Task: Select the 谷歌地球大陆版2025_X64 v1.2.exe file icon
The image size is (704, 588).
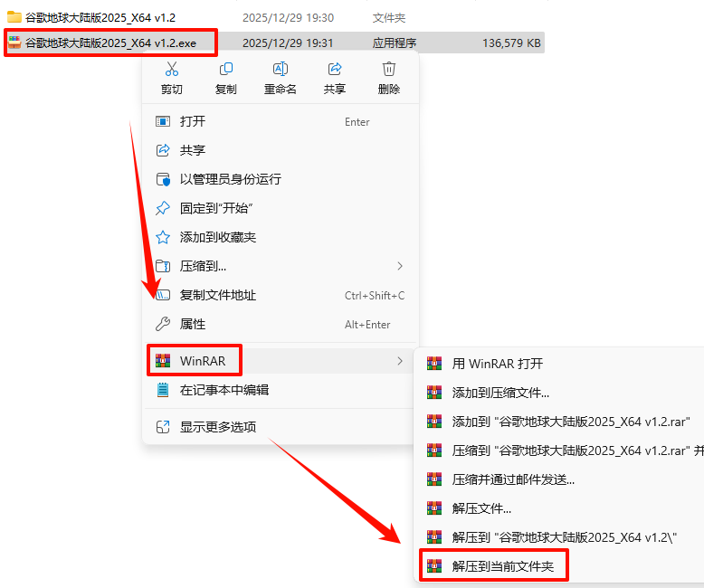Action: (14, 43)
